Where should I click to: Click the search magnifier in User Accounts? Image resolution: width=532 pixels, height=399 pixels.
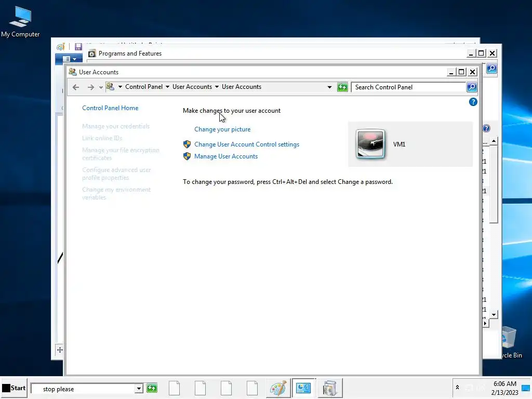(472, 87)
